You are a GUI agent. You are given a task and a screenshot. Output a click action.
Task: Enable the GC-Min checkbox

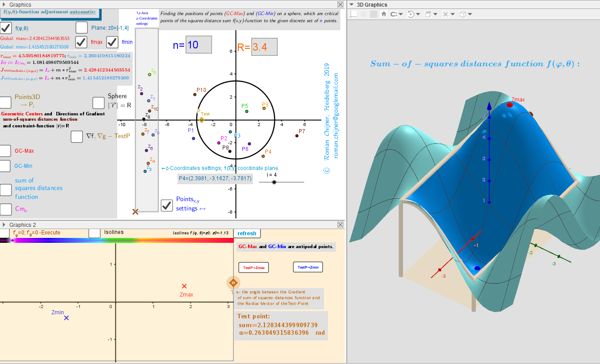5,166
